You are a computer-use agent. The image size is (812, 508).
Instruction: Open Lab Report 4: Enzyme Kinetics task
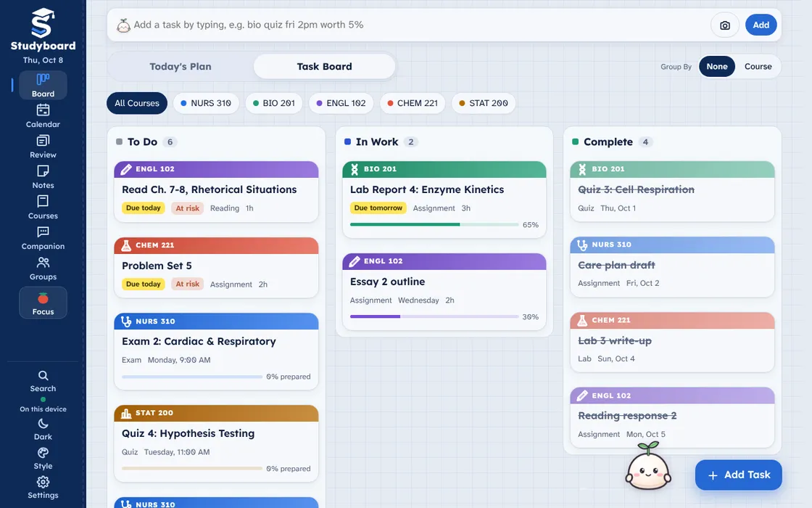[444, 200]
